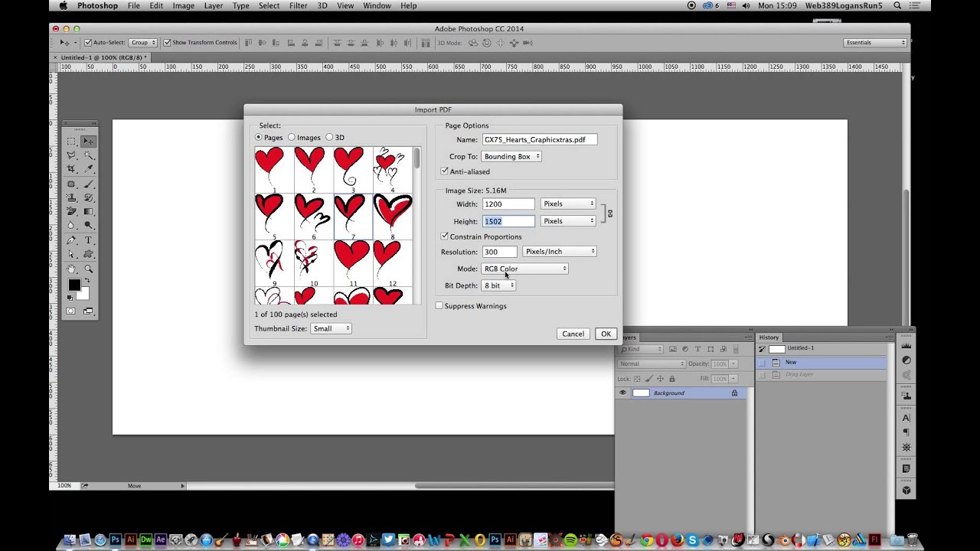Open the Resolution units dropdown
980x551 pixels.
click(560, 252)
